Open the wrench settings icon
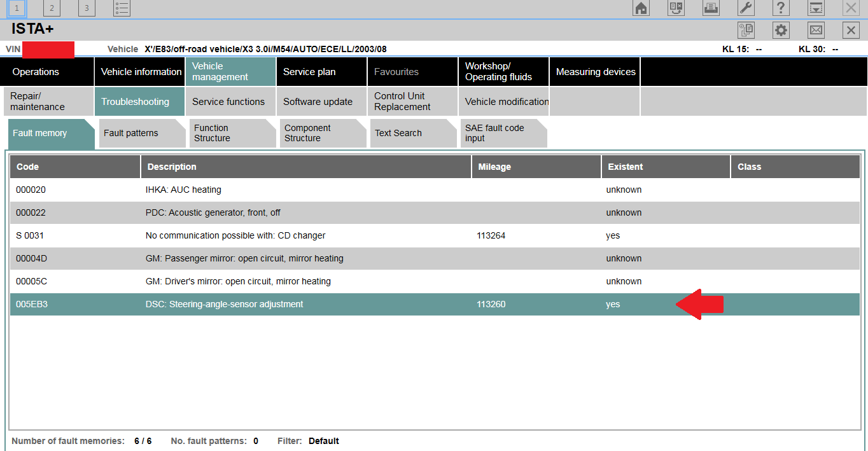 (x=746, y=8)
